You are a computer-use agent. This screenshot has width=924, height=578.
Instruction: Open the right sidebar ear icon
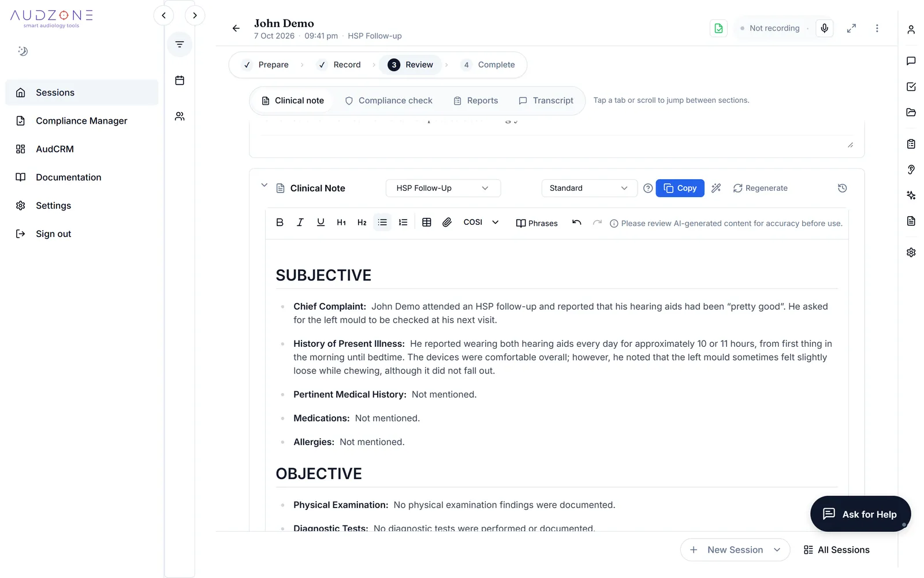click(911, 169)
